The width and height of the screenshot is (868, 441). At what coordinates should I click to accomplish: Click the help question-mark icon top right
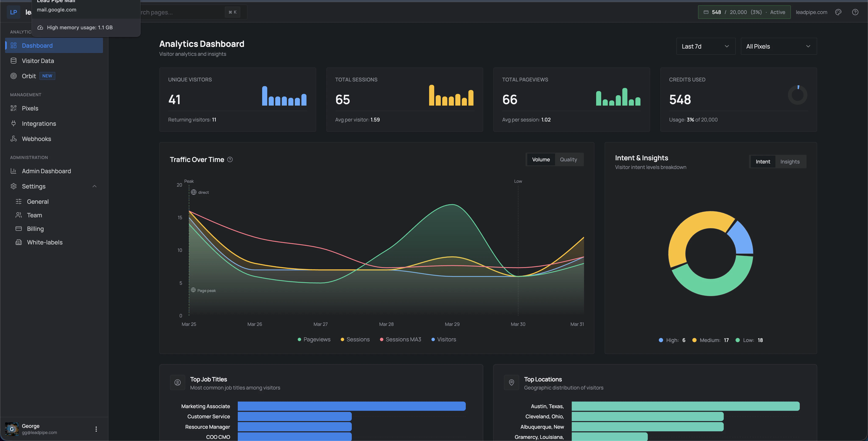click(x=855, y=12)
